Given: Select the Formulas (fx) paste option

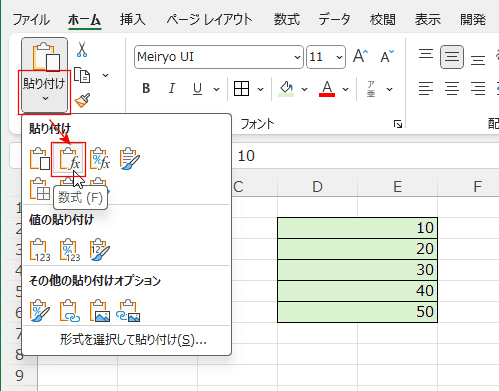Looking at the screenshot, I should (x=69, y=159).
